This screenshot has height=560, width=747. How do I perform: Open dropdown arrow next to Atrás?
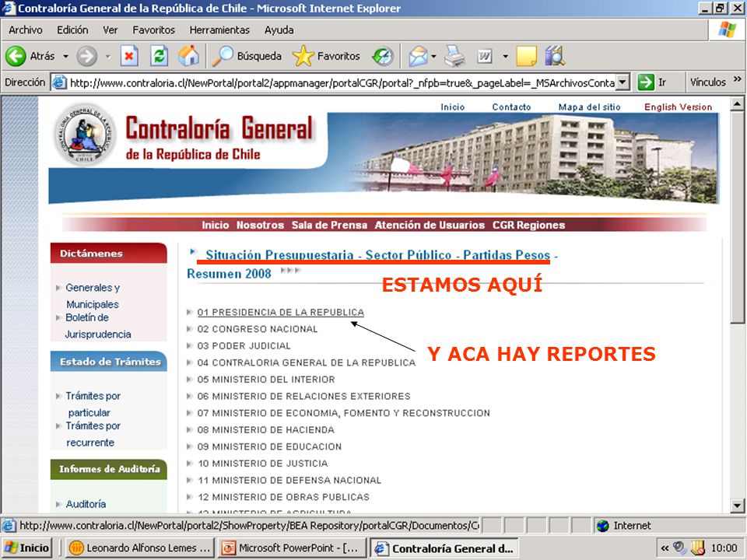tap(65, 56)
